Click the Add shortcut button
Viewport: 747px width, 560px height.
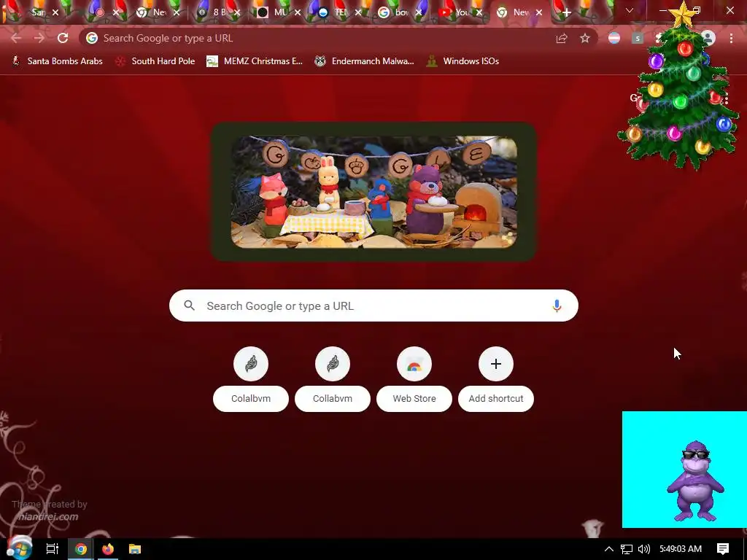496,378
